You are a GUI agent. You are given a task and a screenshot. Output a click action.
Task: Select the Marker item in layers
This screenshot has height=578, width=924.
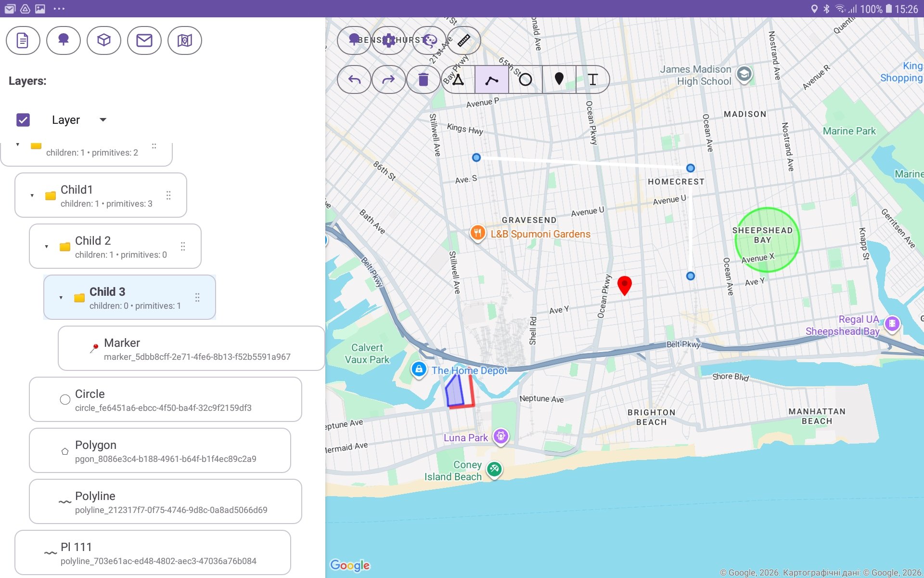pyautogui.click(x=192, y=348)
